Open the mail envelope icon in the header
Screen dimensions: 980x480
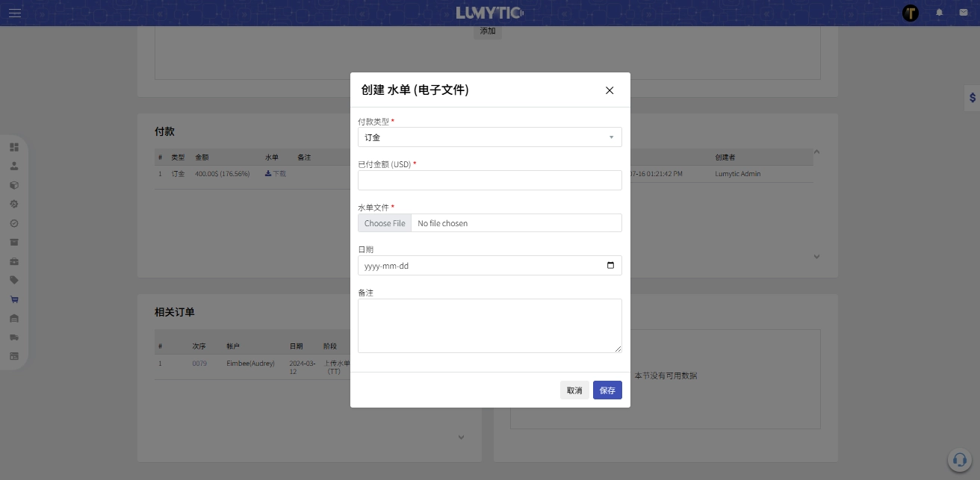point(964,13)
